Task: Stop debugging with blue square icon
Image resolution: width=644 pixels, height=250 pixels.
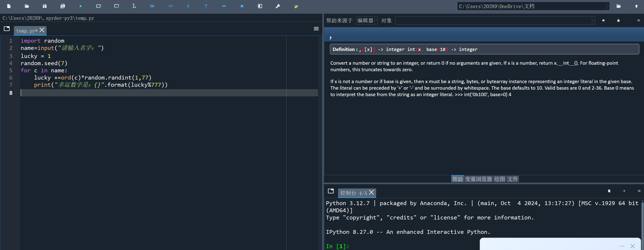Action: (242, 6)
